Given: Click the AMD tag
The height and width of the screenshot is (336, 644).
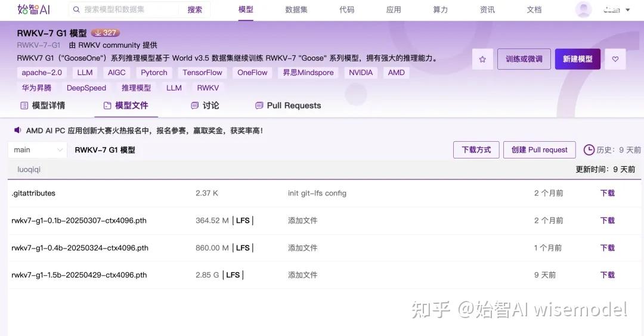Looking at the screenshot, I should tap(397, 73).
